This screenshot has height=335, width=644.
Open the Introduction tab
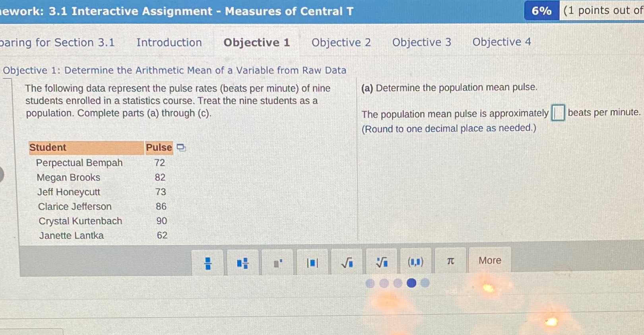169,43
